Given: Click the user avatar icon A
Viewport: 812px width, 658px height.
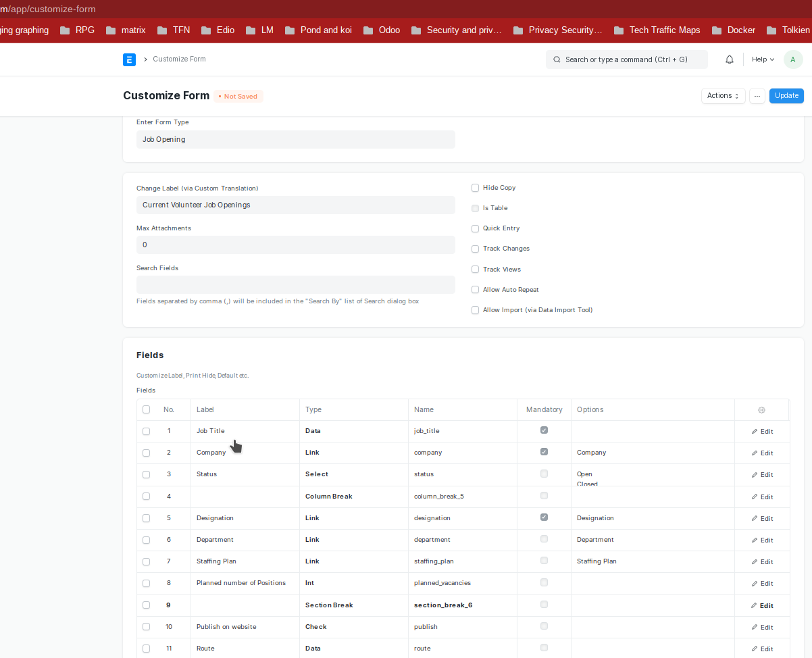Looking at the screenshot, I should [793, 59].
